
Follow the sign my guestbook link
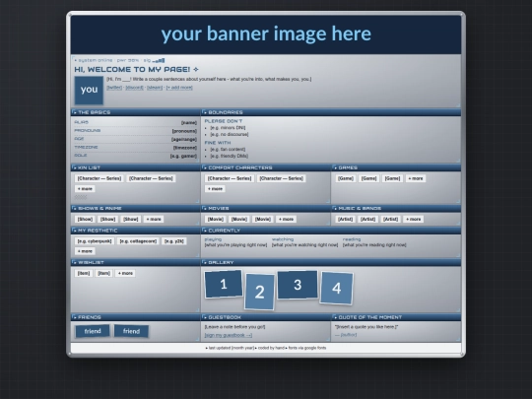(229, 335)
